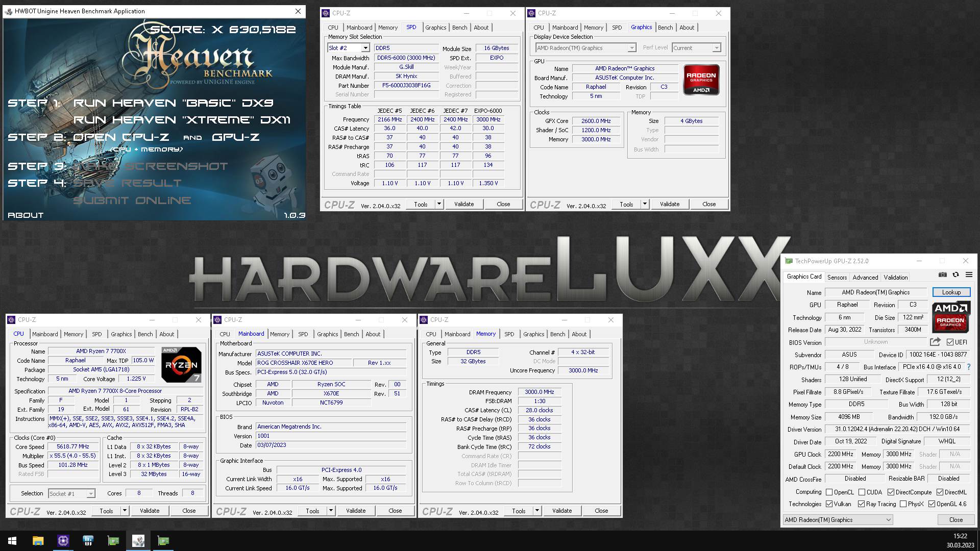Click the title icon of the CPU-Z Memory window
The height and width of the screenshot is (551, 980).
coord(424,320)
